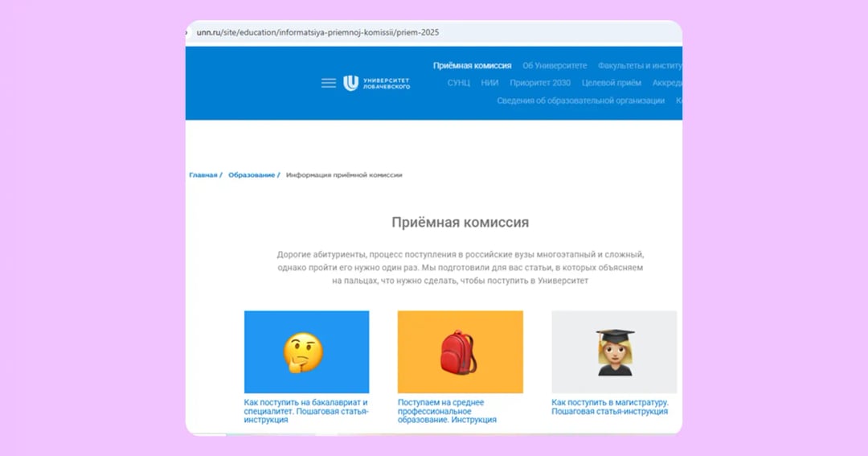868x456 pixels.
Task: Open the Приёмная комиссия menu item
Action: click(473, 65)
